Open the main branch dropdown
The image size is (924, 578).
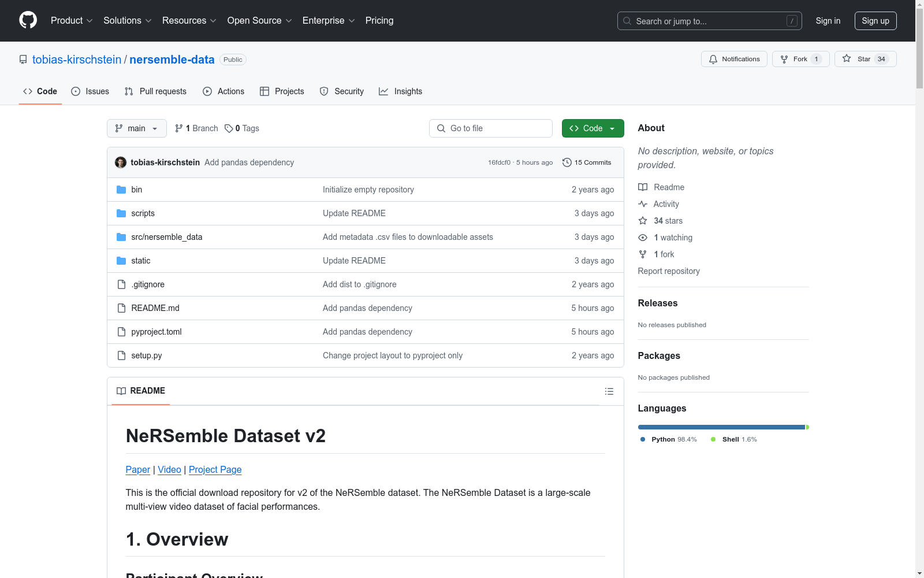click(x=136, y=128)
